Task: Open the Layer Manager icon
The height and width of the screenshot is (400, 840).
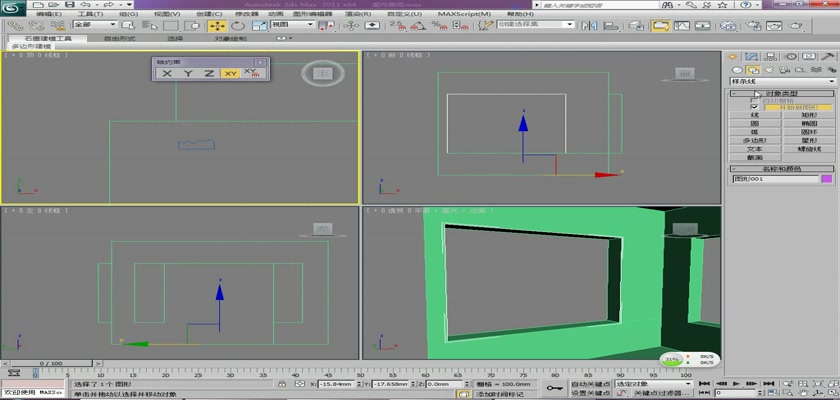Action: [636, 25]
